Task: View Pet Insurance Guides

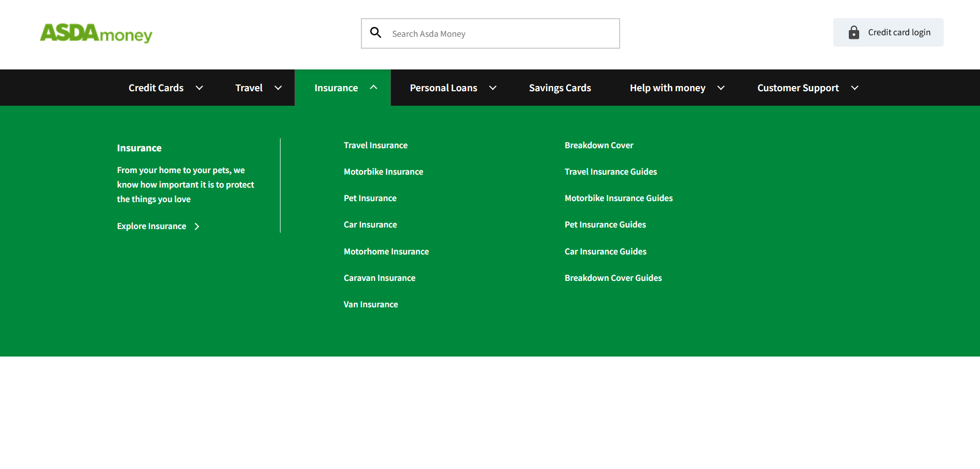Action: coord(605,225)
